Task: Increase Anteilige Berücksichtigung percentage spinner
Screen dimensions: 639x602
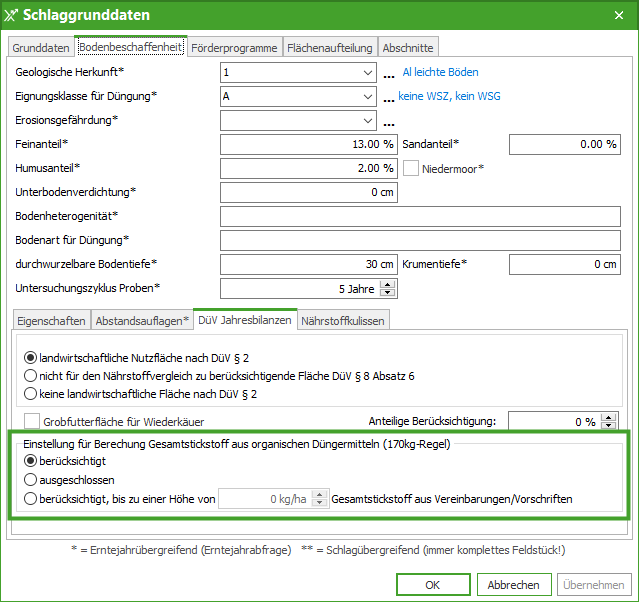Action: click(608, 417)
